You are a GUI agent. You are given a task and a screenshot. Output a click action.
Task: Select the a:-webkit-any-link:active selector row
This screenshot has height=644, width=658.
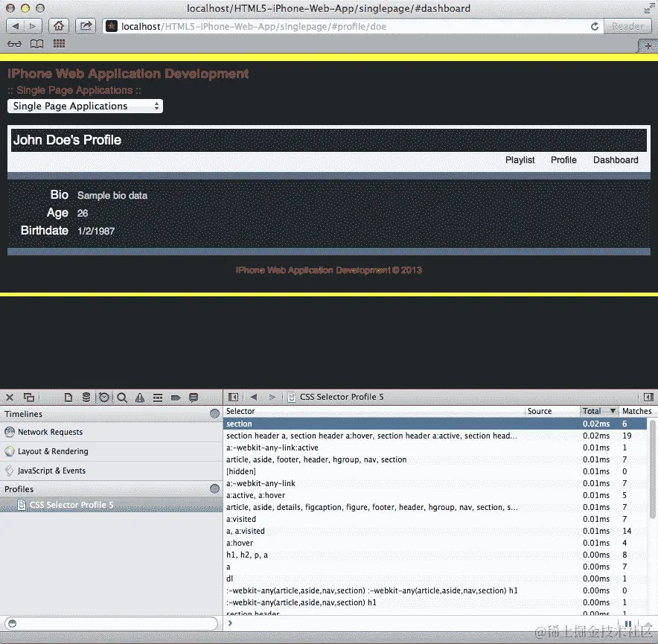435,447
